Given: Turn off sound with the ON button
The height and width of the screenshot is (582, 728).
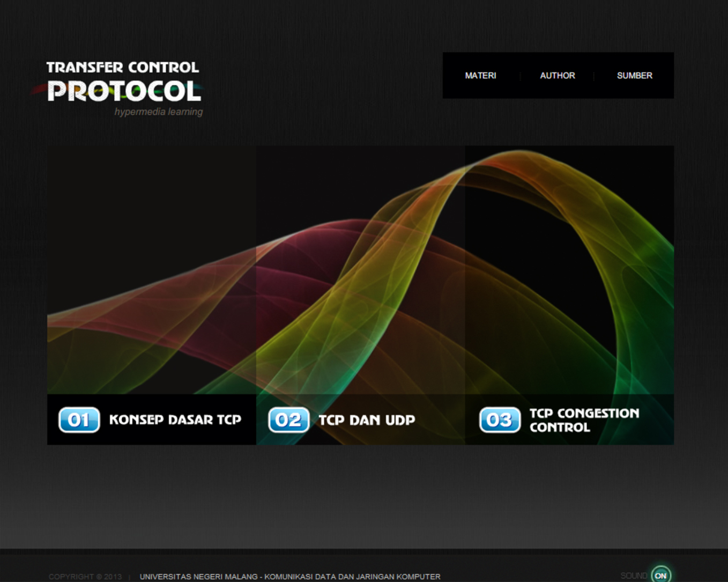Looking at the screenshot, I should (660, 575).
